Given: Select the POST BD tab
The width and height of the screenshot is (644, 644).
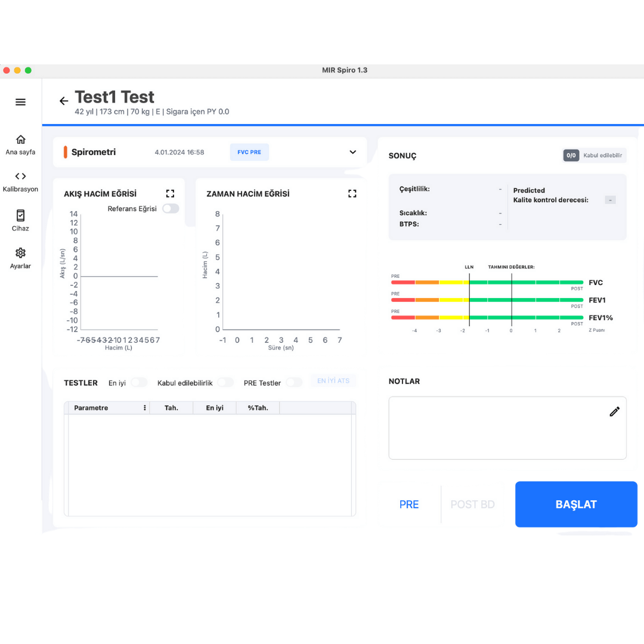Looking at the screenshot, I should 472,504.
